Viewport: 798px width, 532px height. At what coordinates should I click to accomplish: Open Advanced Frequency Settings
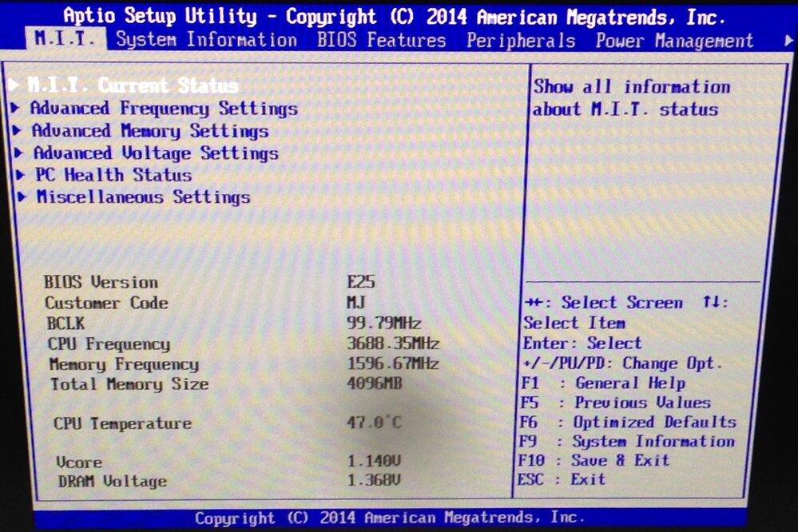tap(164, 109)
